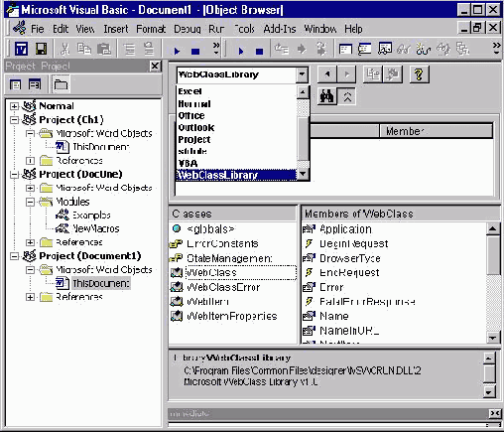This screenshot has width=504, height=432.
Task: Click the View Microsoft Word toolbar icon
Action: click(21, 50)
